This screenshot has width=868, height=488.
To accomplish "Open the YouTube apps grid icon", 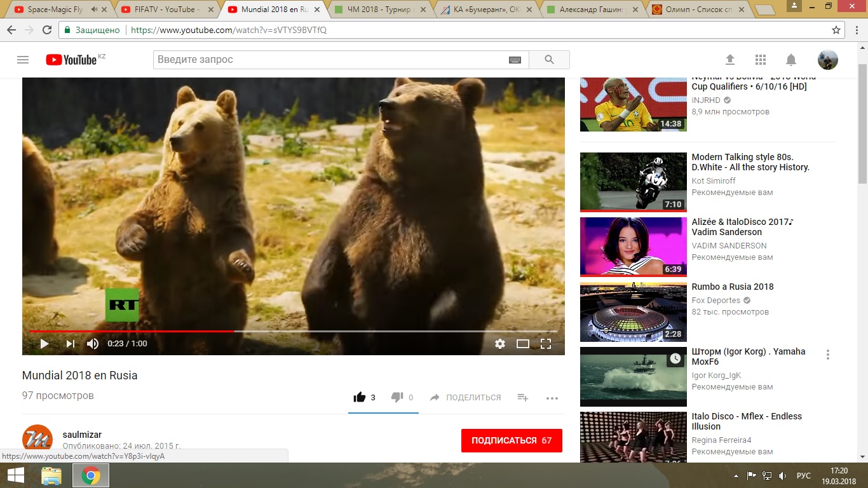I will pos(761,60).
